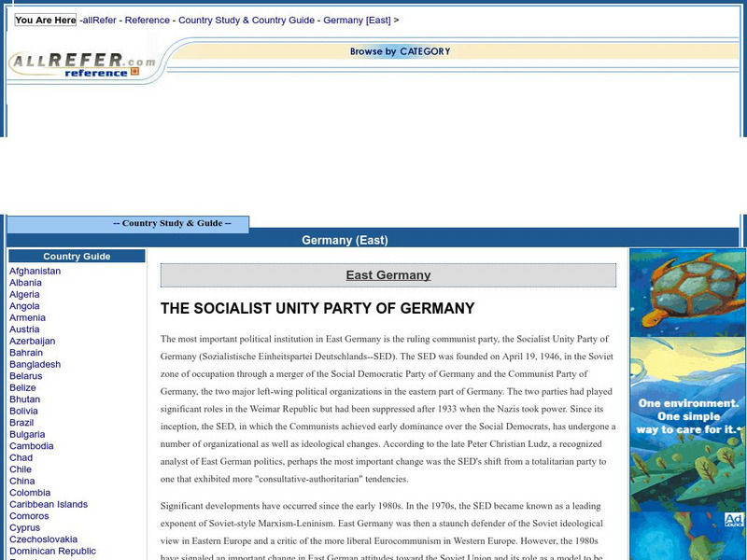The width and height of the screenshot is (747, 560).
Task: Open Algeria in the Country Guide
Action: [x=24, y=294]
